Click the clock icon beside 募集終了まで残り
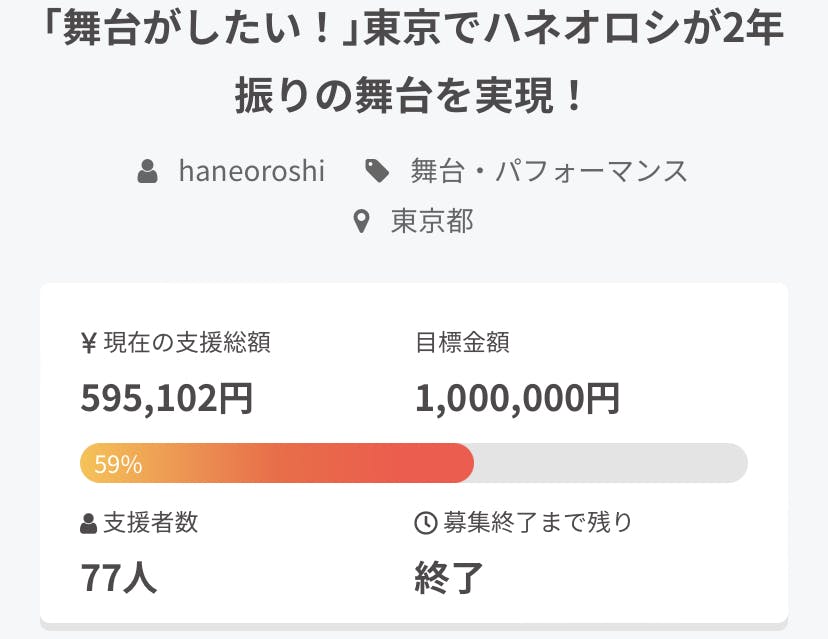Screen dimensions: 828x639 tap(425, 523)
